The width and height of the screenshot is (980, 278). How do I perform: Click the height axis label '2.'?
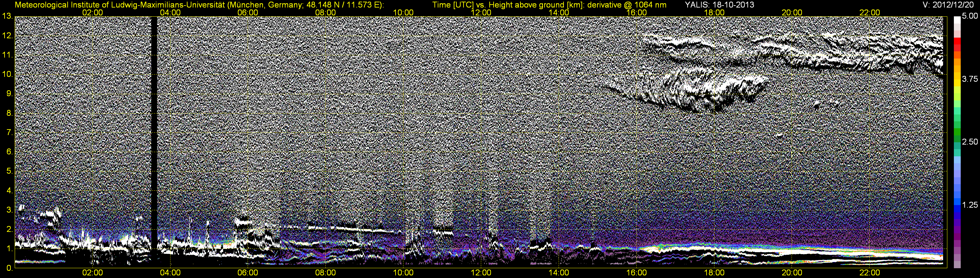(9, 229)
